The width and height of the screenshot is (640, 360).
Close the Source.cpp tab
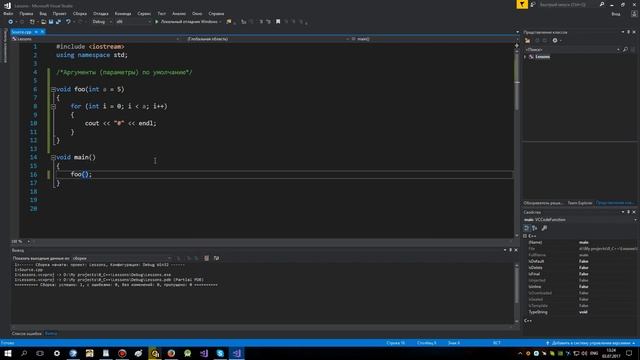pyautogui.click(x=42, y=32)
